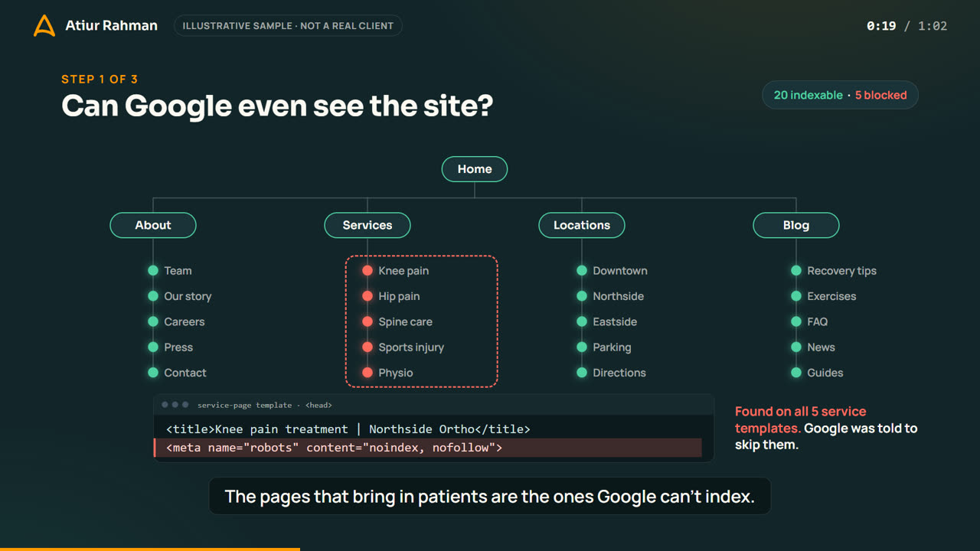The image size is (980, 551).
Task: Click the green dot beside Press
Action: [153, 347]
